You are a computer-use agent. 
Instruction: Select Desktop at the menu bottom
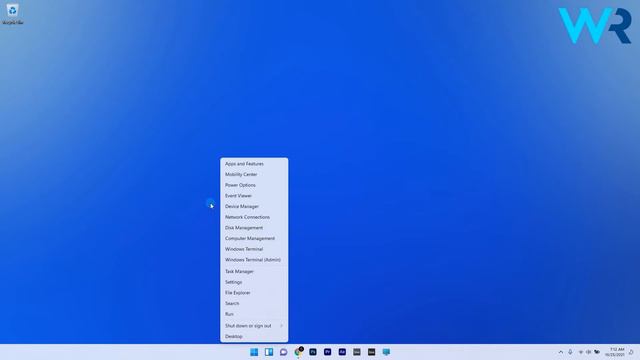(254, 336)
